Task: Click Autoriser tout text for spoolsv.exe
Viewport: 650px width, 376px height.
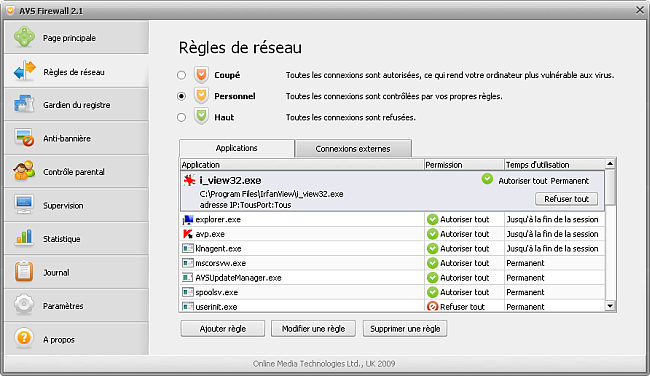Action: click(x=464, y=292)
